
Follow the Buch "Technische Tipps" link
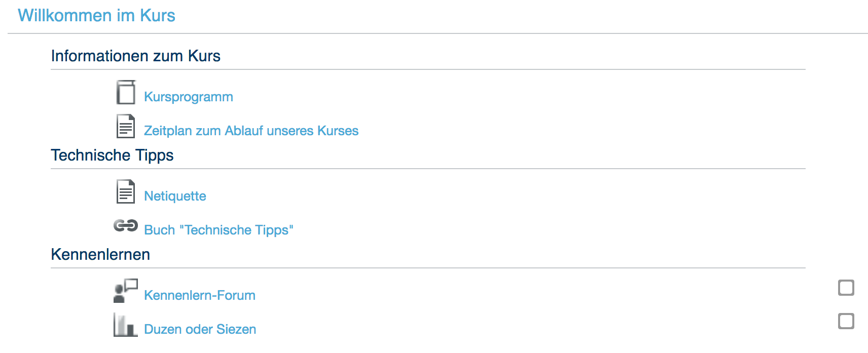point(219,230)
